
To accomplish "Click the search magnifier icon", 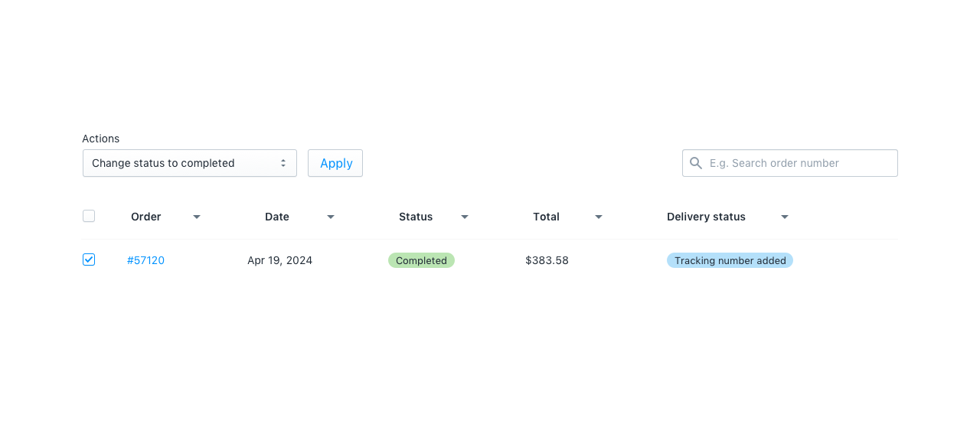I will tap(696, 163).
